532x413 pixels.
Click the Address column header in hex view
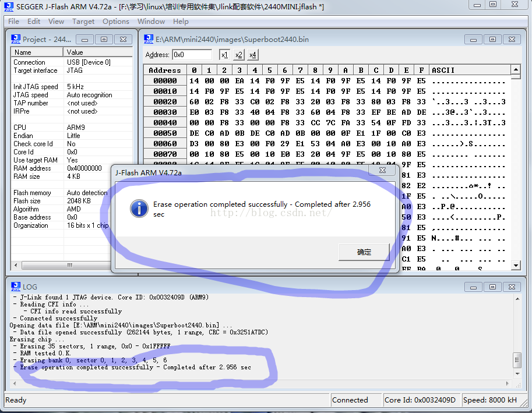click(x=165, y=70)
